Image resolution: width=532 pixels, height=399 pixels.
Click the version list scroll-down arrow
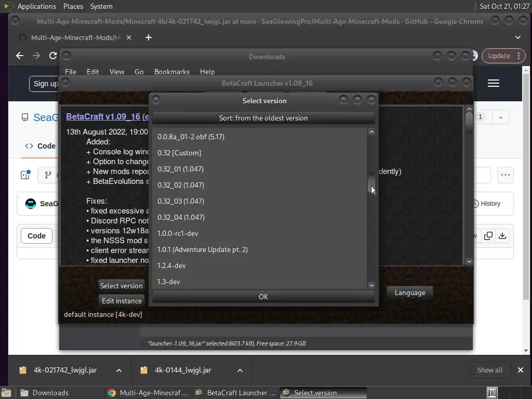pyautogui.click(x=371, y=285)
